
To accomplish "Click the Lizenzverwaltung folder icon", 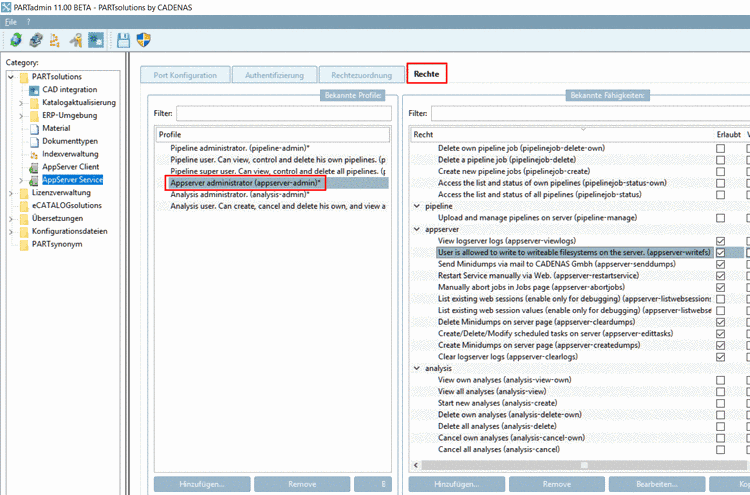I will click(x=24, y=193).
